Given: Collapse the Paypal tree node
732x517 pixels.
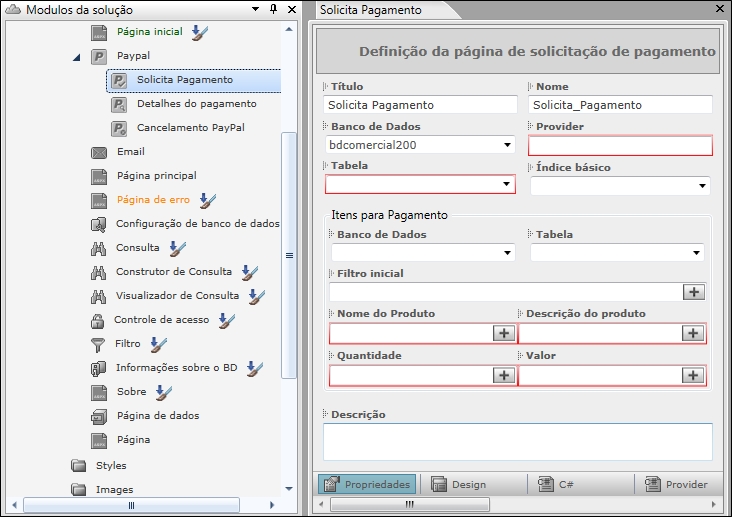Looking at the screenshot, I should [77, 57].
